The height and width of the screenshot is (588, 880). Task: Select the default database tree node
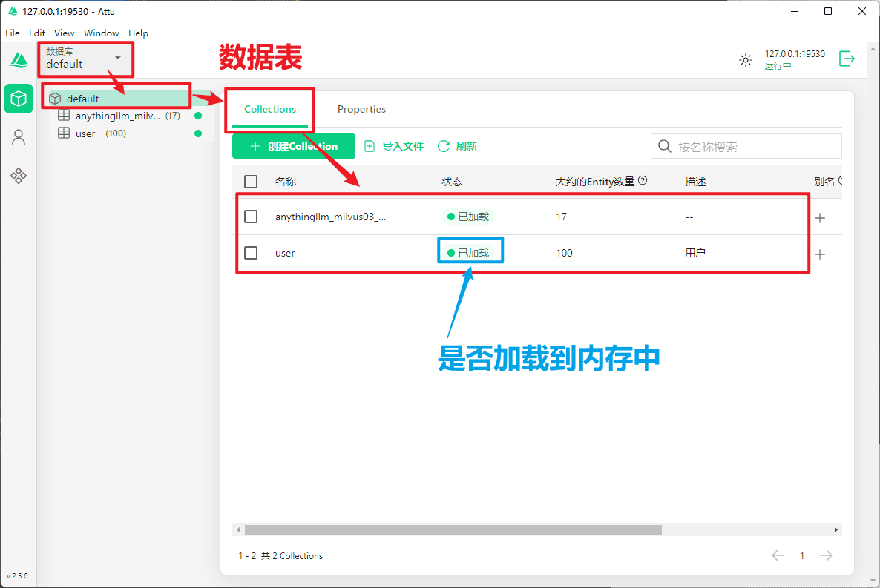click(x=83, y=99)
